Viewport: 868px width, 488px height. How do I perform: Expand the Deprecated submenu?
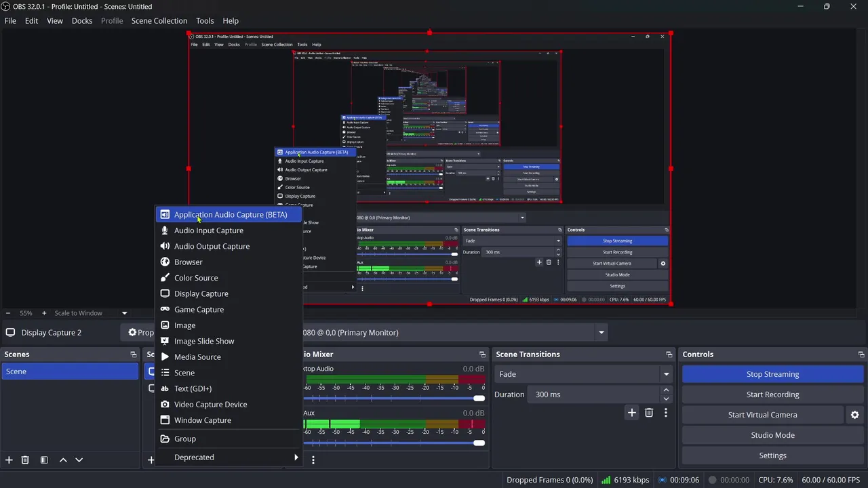pos(229,457)
